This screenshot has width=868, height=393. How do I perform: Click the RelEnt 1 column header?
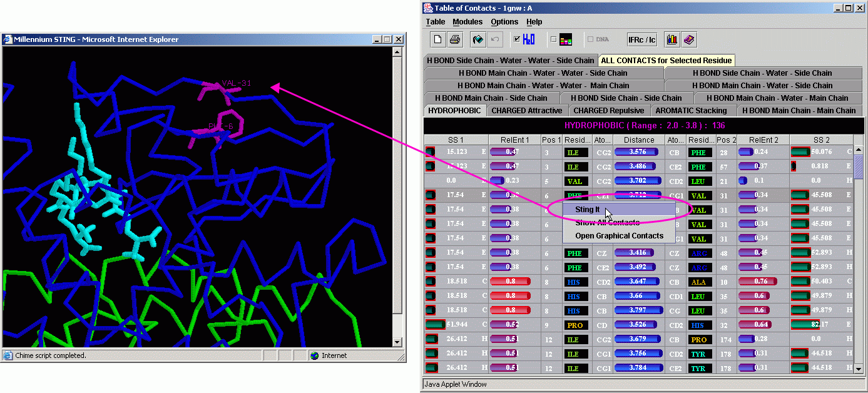[x=514, y=140]
